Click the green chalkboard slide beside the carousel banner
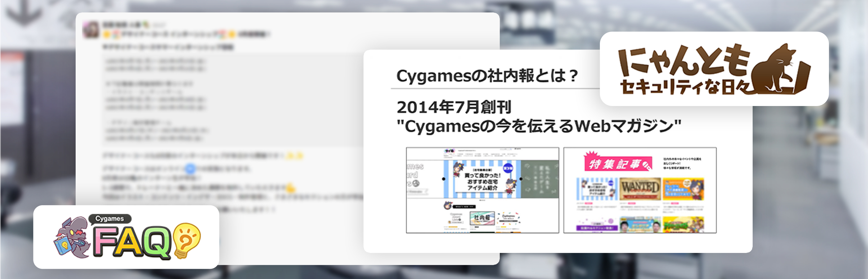The height and width of the screenshot is (279, 868). (539, 179)
